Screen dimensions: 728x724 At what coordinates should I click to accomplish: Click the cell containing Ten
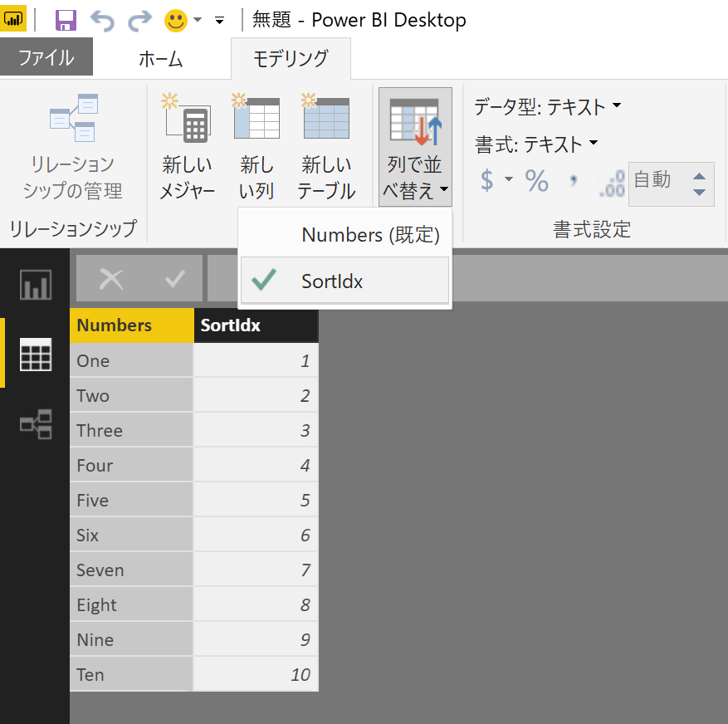(131, 674)
